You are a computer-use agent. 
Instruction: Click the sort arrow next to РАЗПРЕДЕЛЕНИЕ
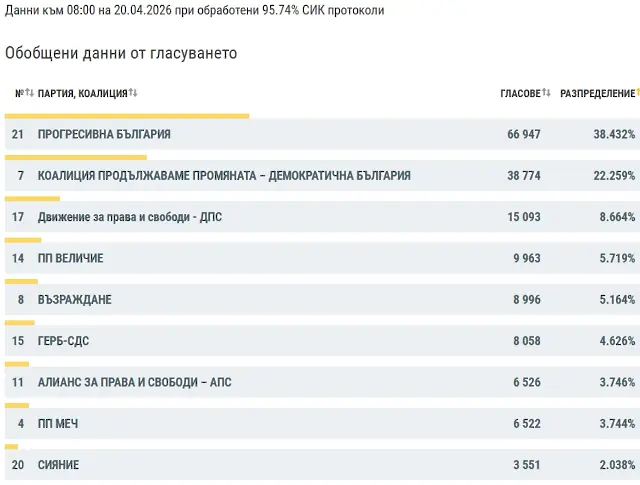(637, 93)
